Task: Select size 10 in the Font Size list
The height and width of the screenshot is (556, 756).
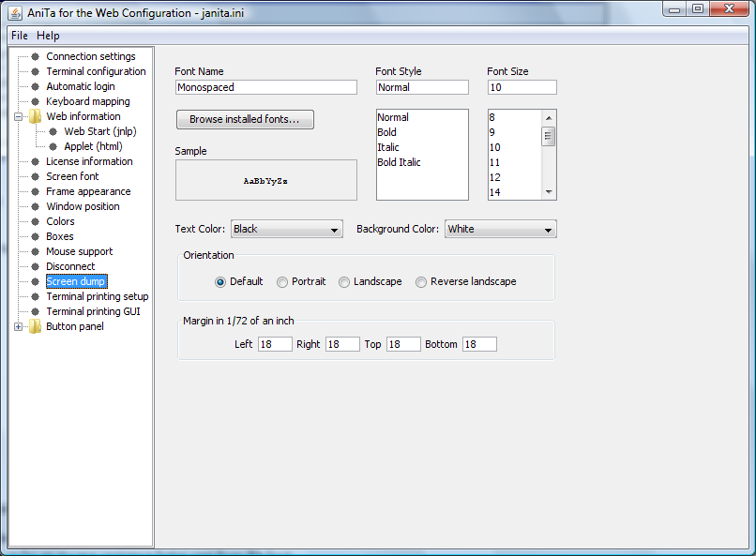Action: pos(494,147)
